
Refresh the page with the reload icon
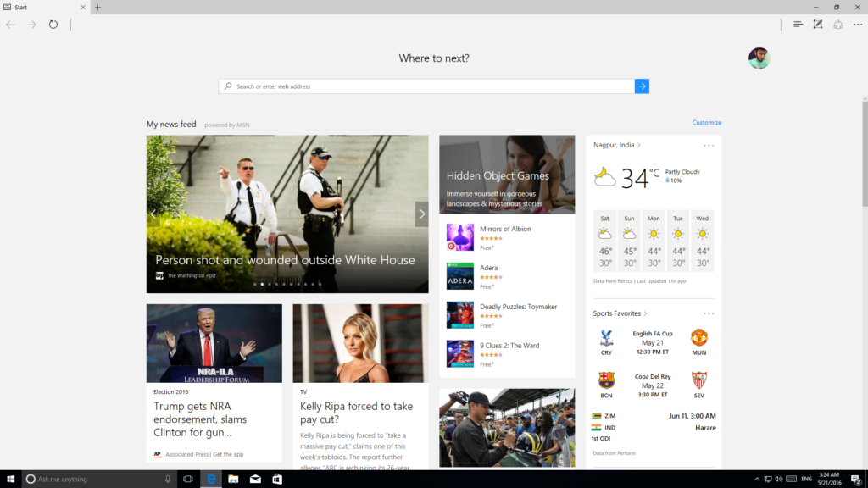click(53, 25)
